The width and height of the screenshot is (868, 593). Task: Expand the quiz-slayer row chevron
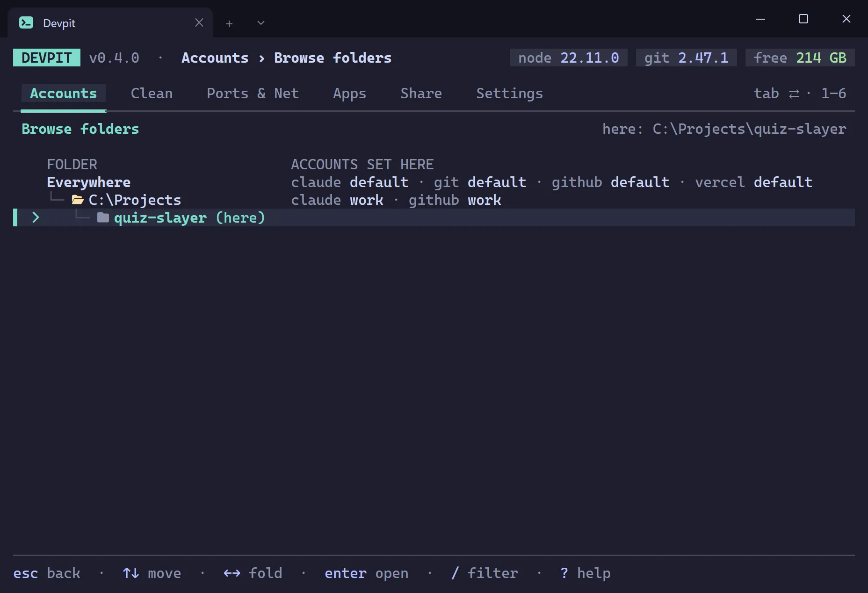pyautogui.click(x=36, y=217)
